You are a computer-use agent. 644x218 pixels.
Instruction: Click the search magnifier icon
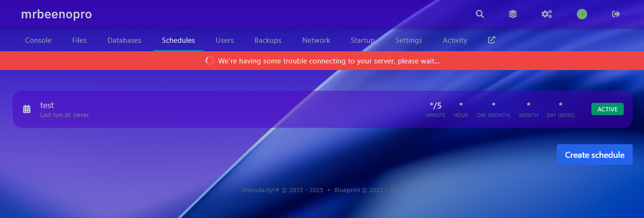point(480,14)
